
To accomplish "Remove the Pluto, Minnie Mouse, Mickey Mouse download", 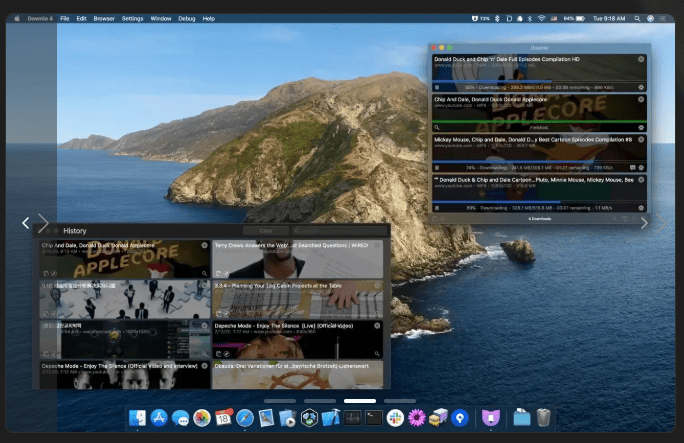I will click(641, 180).
